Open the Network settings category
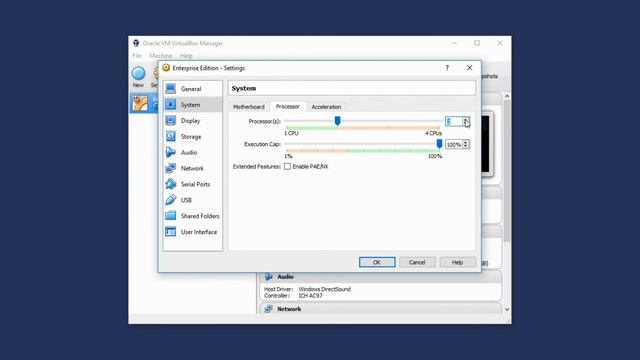640x360 pixels. click(x=193, y=168)
